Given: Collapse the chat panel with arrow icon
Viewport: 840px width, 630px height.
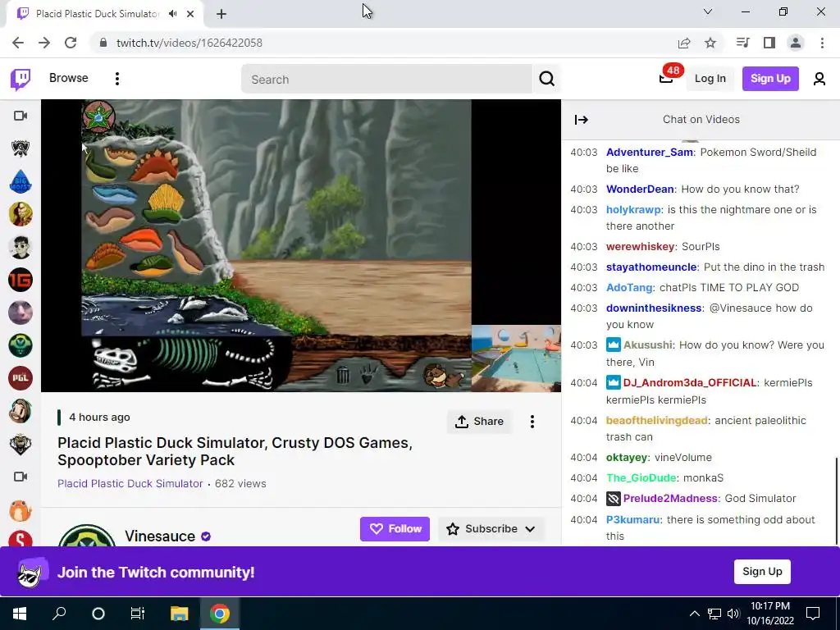Looking at the screenshot, I should (582, 120).
